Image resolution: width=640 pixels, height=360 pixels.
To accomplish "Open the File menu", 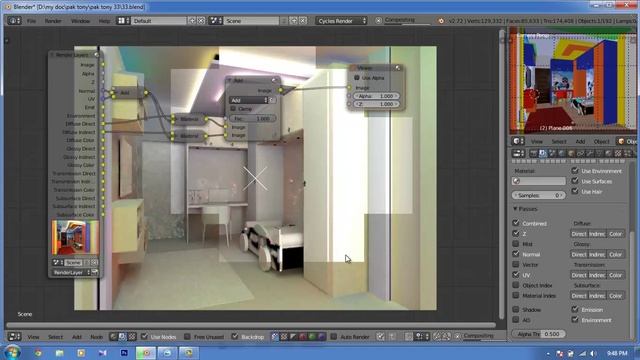I will coord(31,21).
